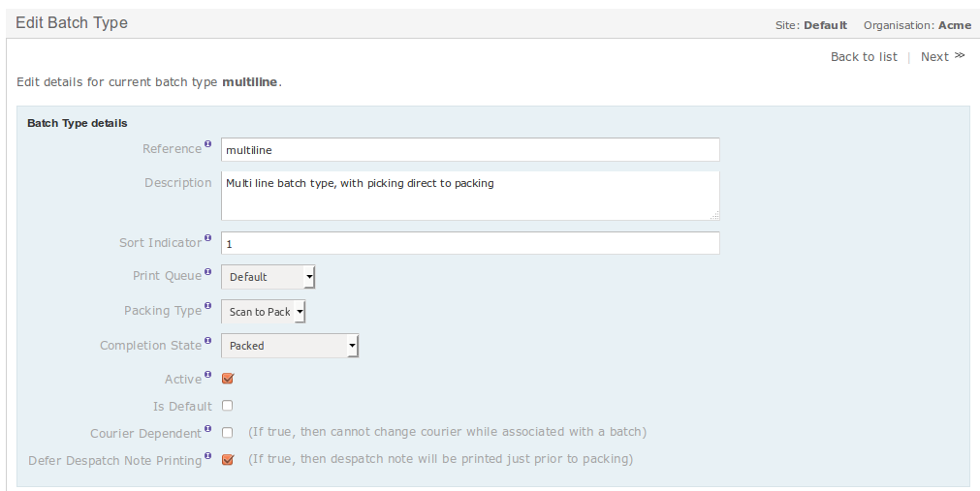The height and width of the screenshot is (491, 980).
Task: Expand the Packing Type dropdown
Action: tap(263, 311)
